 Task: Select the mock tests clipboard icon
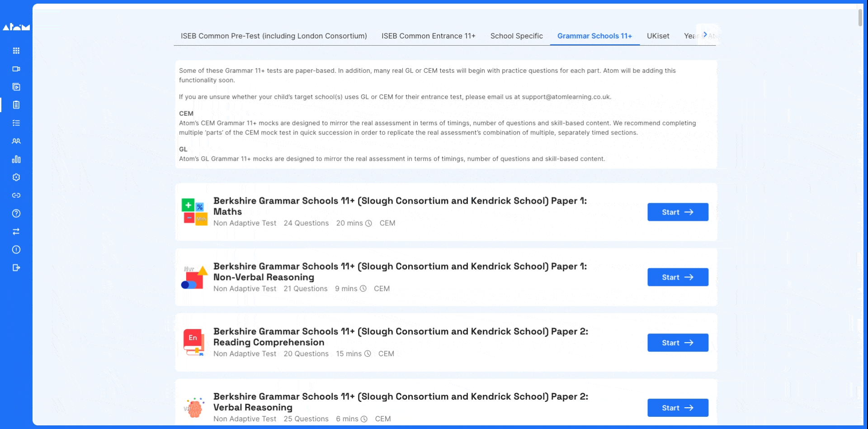coord(16,105)
